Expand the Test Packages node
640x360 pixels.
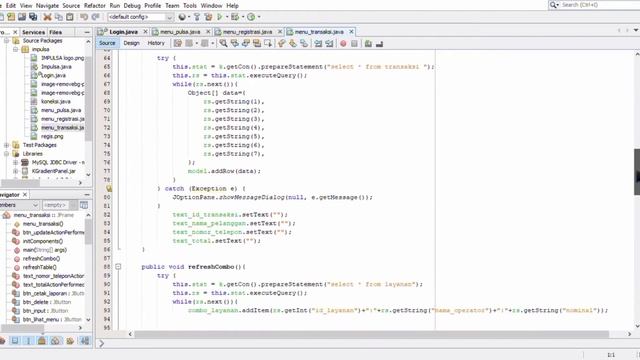click(7, 145)
